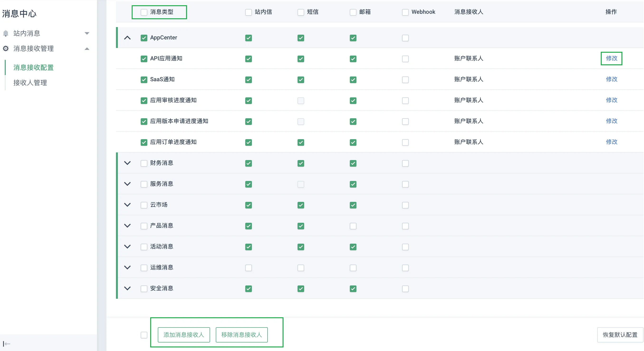Select the 财务消息 row checkbox
644x351 pixels.
tap(144, 163)
